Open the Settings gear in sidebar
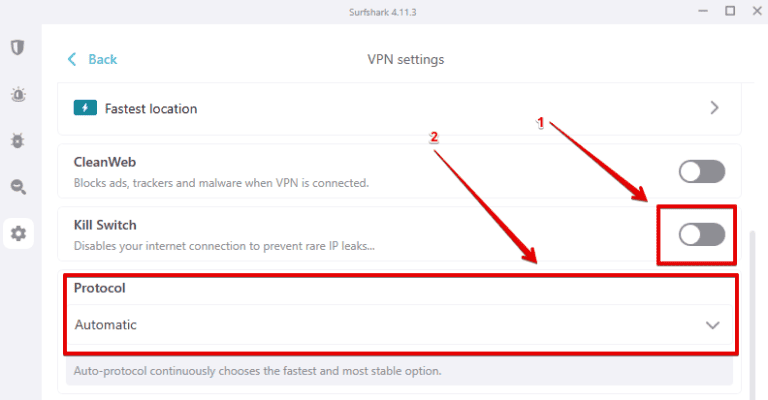Image resolution: width=768 pixels, height=400 pixels. (17, 234)
